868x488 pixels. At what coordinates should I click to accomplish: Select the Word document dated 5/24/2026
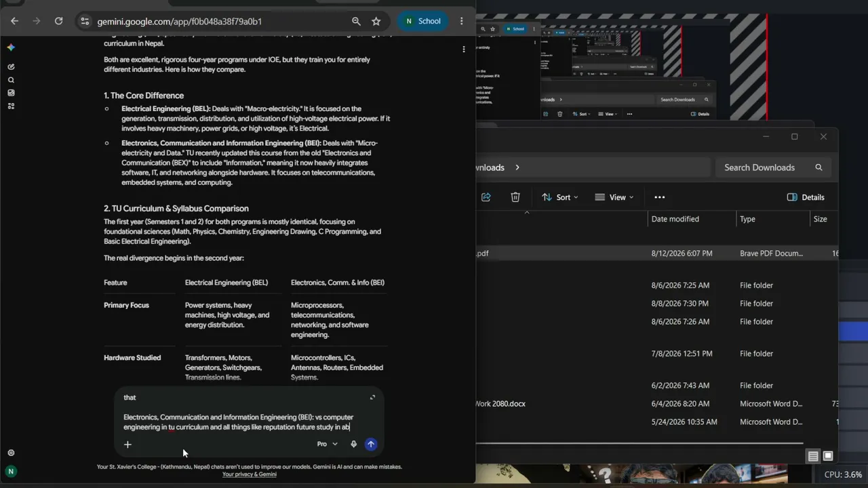[x=656, y=422]
